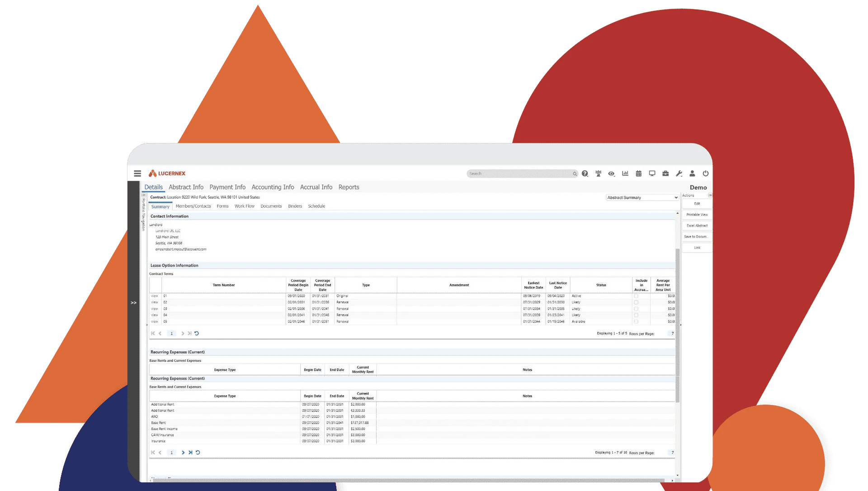Click View on the term 02 row

point(154,302)
